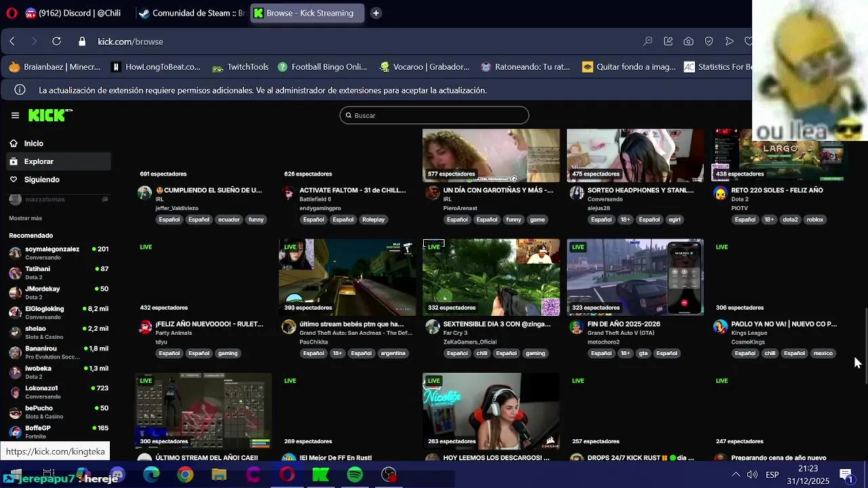The height and width of the screenshot is (488, 868).
Task: Open CUMPLIENDO EL SUEÑO stream title
Action: click(x=209, y=190)
